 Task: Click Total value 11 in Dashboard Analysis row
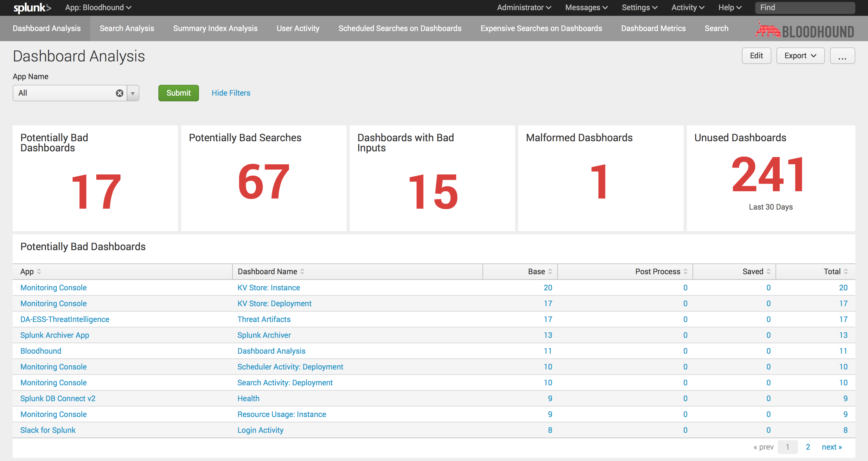click(x=843, y=351)
